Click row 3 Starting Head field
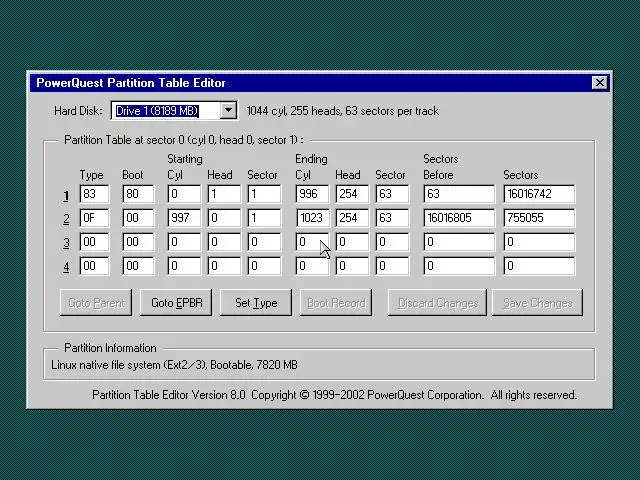Image resolution: width=640 pixels, height=480 pixels. pyautogui.click(x=224, y=242)
